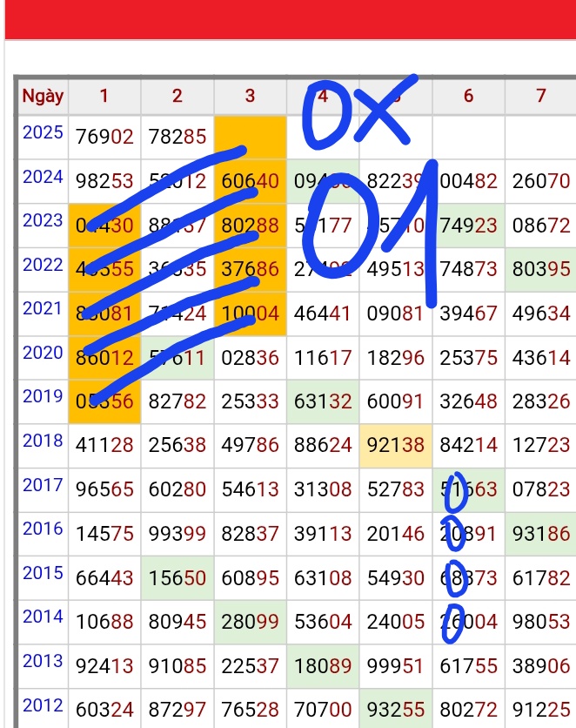Image resolution: width=576 pixels, height=728 pixels.
Task: Click the empty orange cell in row 2025
Action: 250,137
